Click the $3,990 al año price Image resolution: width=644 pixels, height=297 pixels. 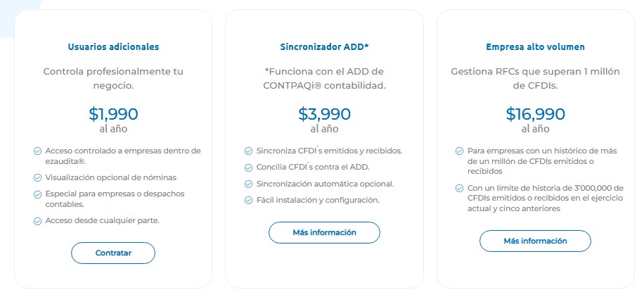(325, 120)
